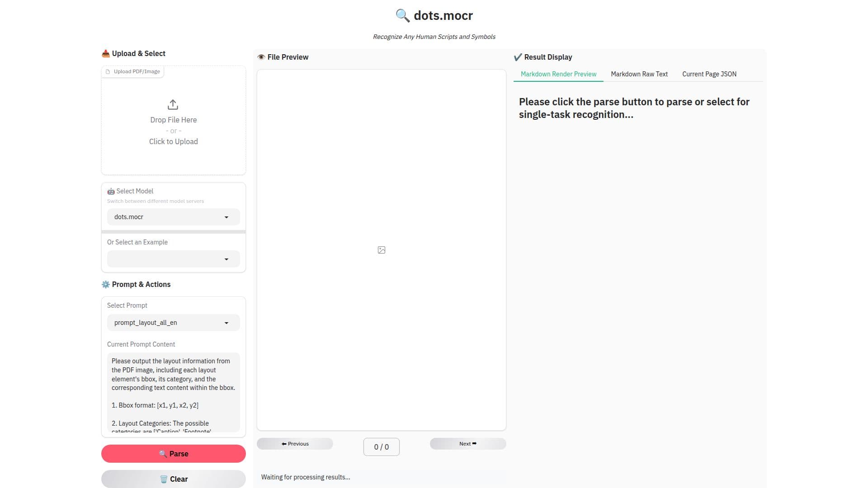Click the Clear button with trash icon
The height and width of the screenshot is (488, 868).
click(174, 479)
